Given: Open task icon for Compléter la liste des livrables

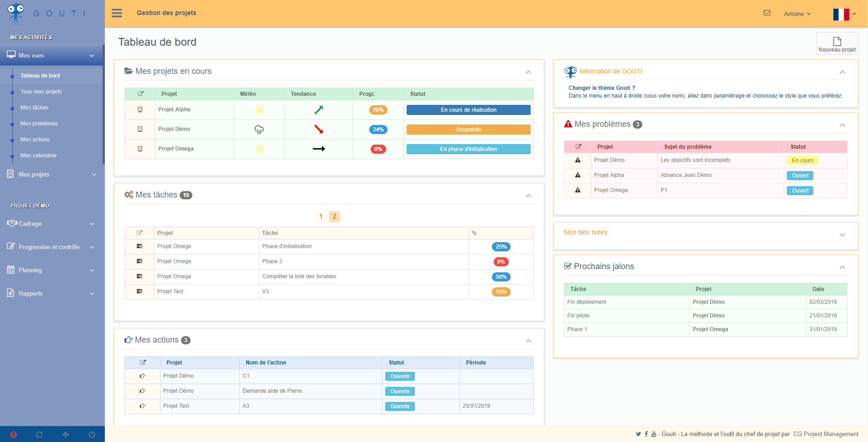Looking at the screenshot, I should click(139, 276).
